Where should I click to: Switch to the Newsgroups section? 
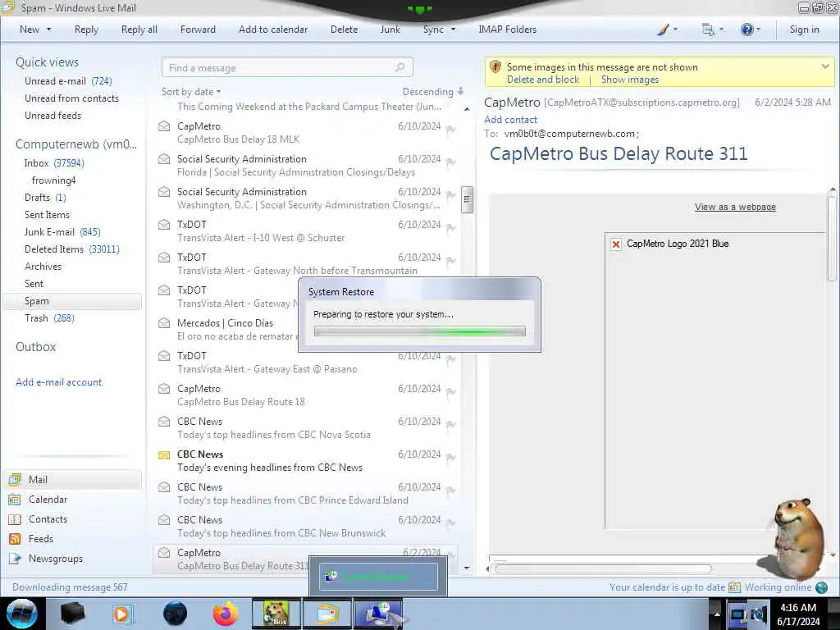[x=56, y=558]
